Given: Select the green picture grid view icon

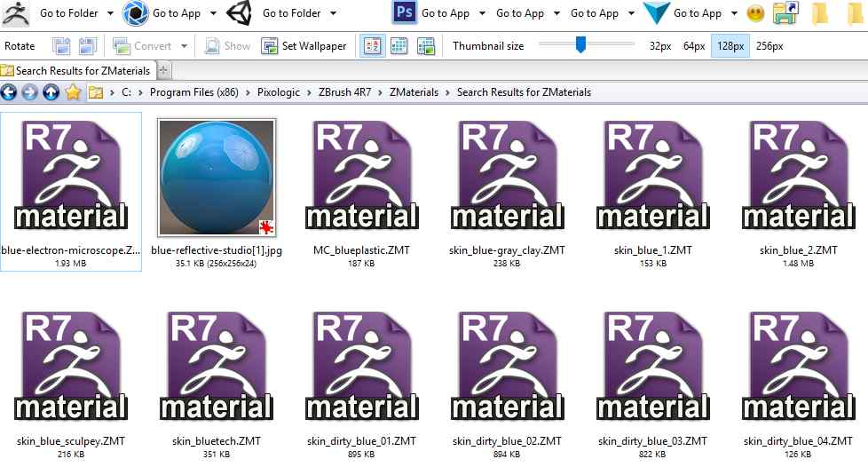Looking at the screenshot, I should [426, 46].
